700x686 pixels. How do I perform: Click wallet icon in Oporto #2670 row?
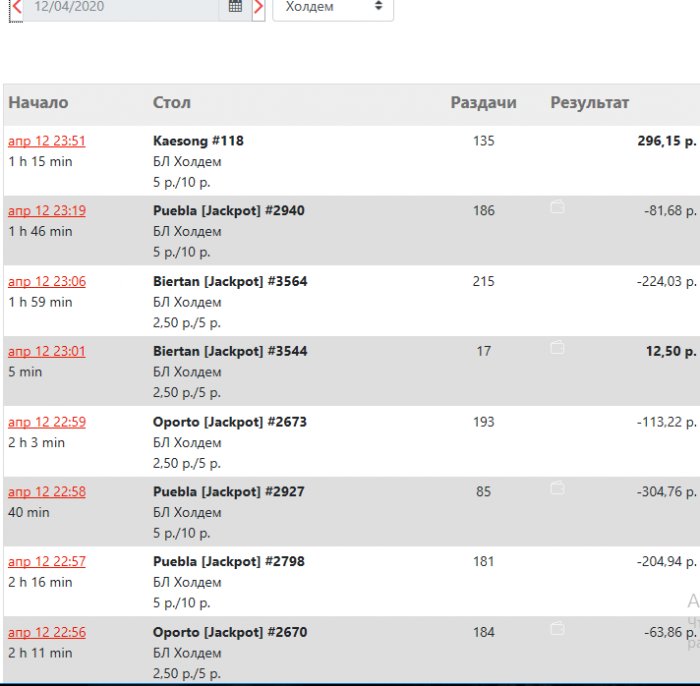pyautogui.click(x=557, y=629)
